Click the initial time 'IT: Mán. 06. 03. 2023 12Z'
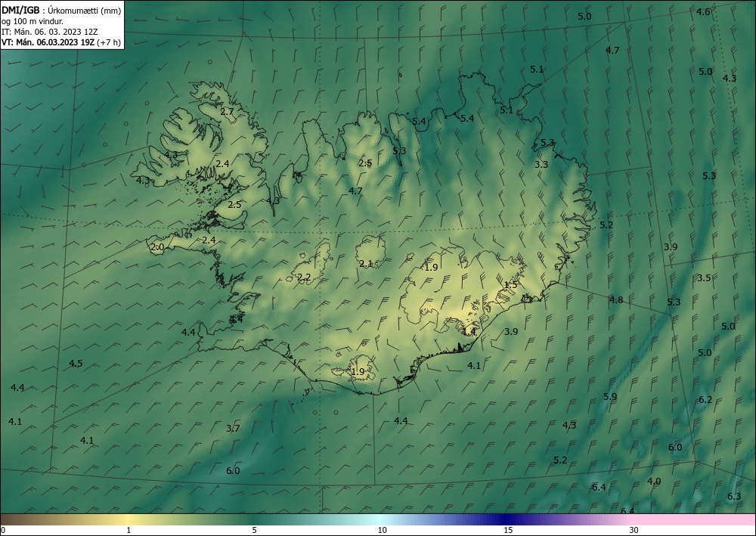 point(50,32)
